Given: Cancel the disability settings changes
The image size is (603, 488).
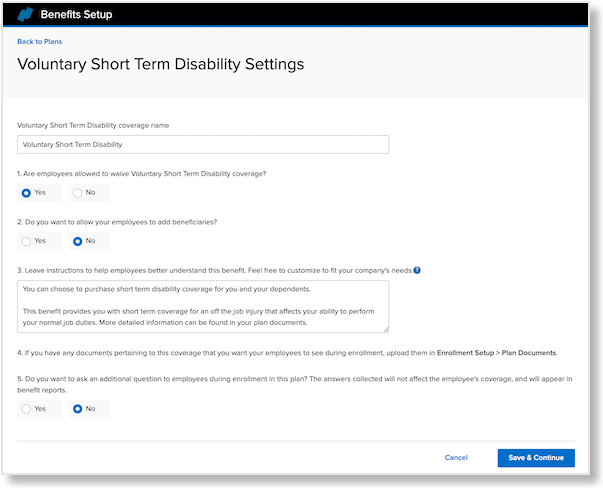Looking at the screenshot, I should [x=456, y=458].
